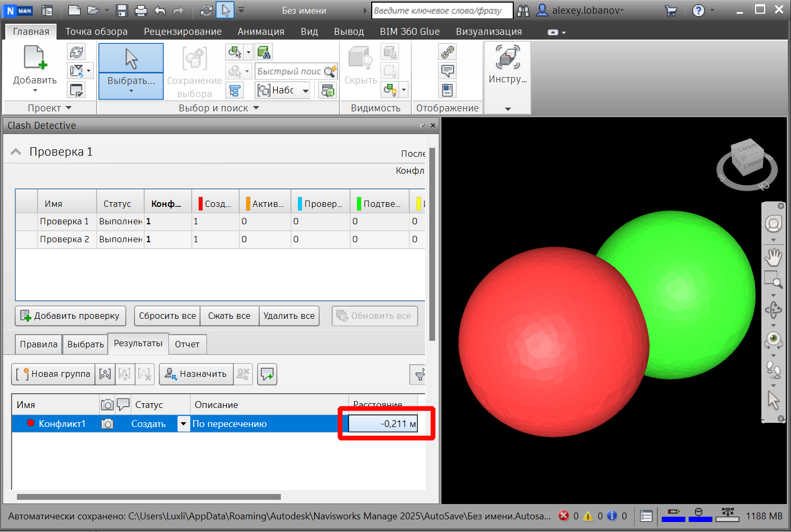Click the -0,211 м distance value
The image size is (791, 532).
(x=383, y=424)
